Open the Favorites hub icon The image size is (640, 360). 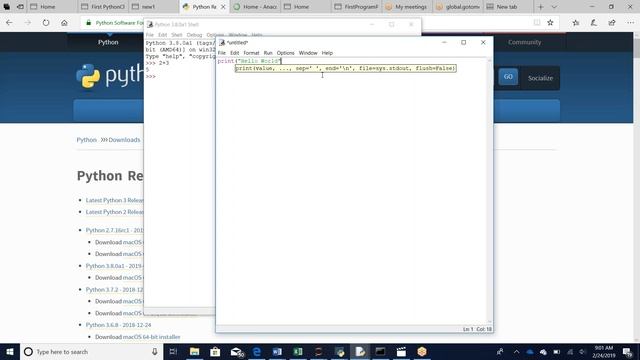(576, 23)
